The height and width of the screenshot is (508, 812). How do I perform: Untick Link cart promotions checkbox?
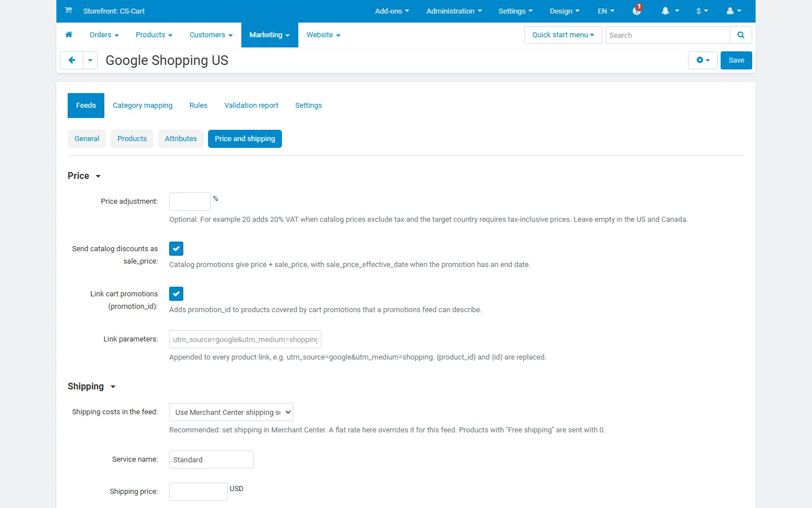click(x=176, y=294)
